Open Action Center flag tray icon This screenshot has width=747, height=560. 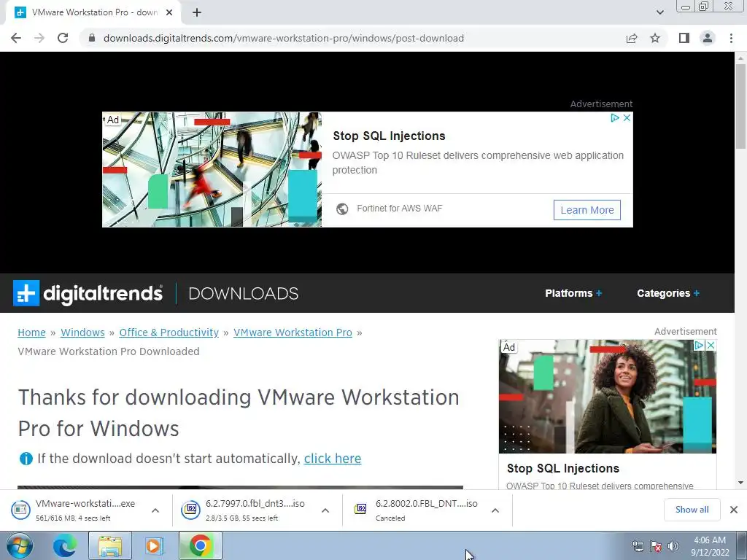(x=656, y=546)
